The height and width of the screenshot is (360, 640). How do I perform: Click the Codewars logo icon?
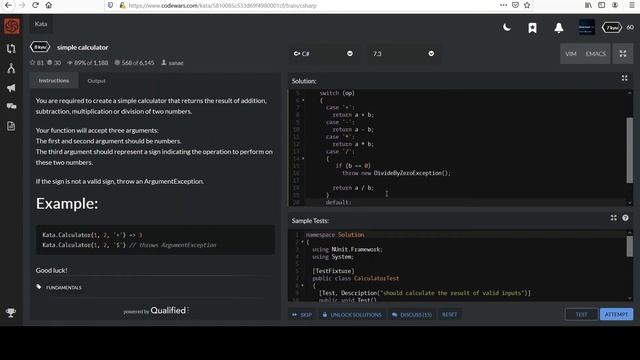[x=11, y=27]
